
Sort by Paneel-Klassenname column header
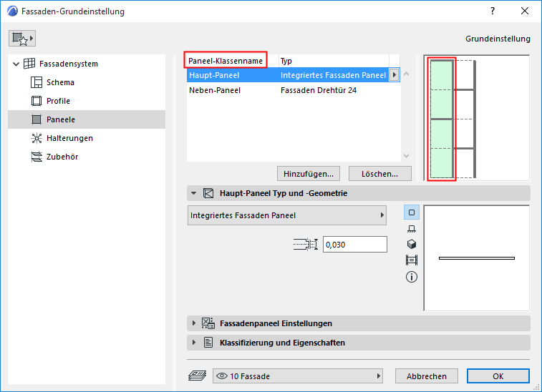tap(226, 61)
